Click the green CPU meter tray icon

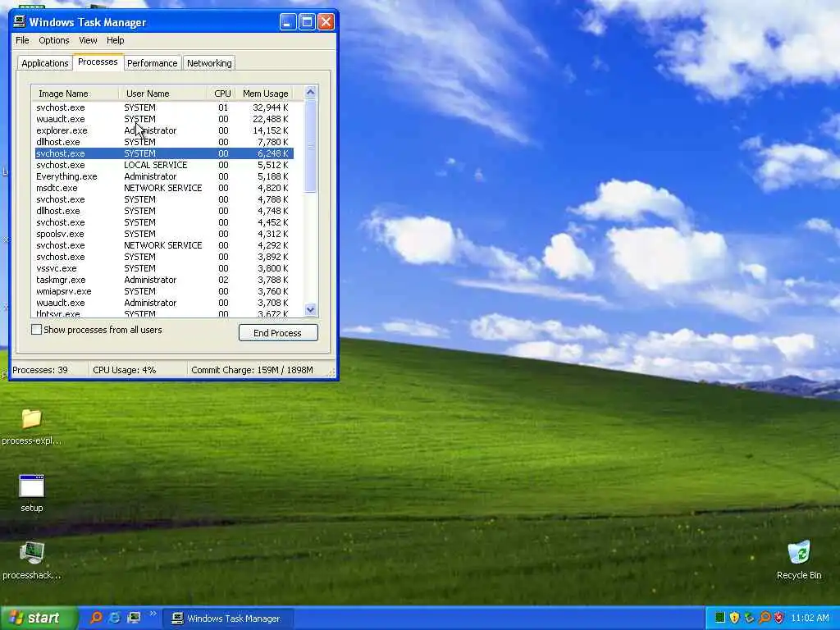[720, 618]
